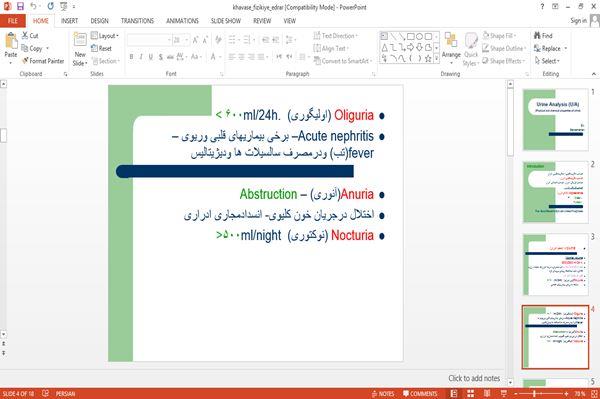Click the 'Click to add notes' area
Screen dimensions: 600x399
[474, 378]
